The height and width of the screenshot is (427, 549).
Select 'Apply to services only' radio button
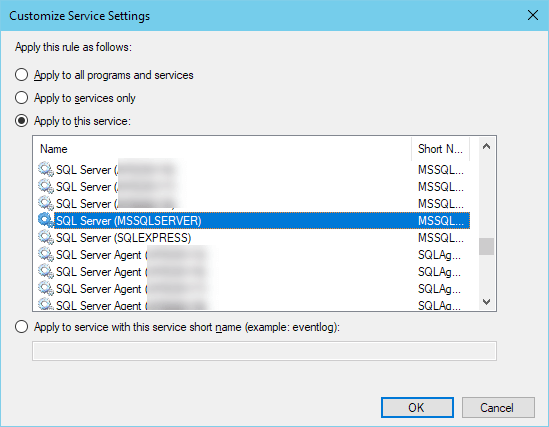click(x=21, y=98)
